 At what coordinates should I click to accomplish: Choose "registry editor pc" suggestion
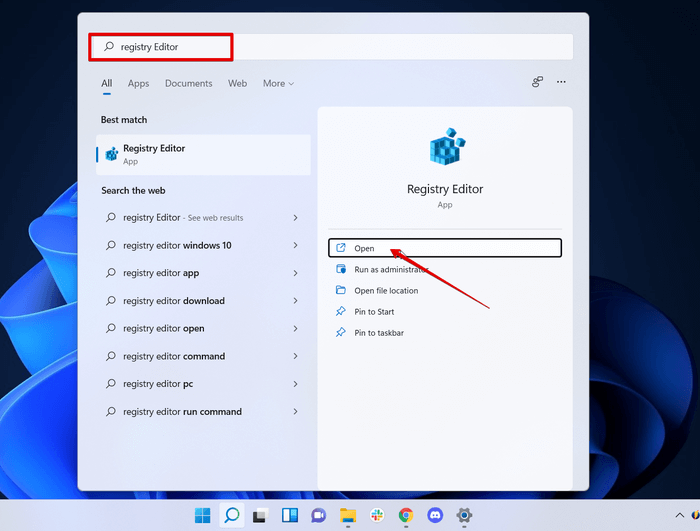click(x=158, y=384)
